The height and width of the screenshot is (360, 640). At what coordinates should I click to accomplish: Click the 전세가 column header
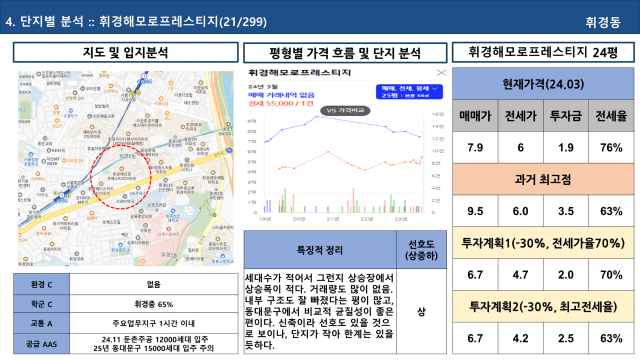point(520,116)
